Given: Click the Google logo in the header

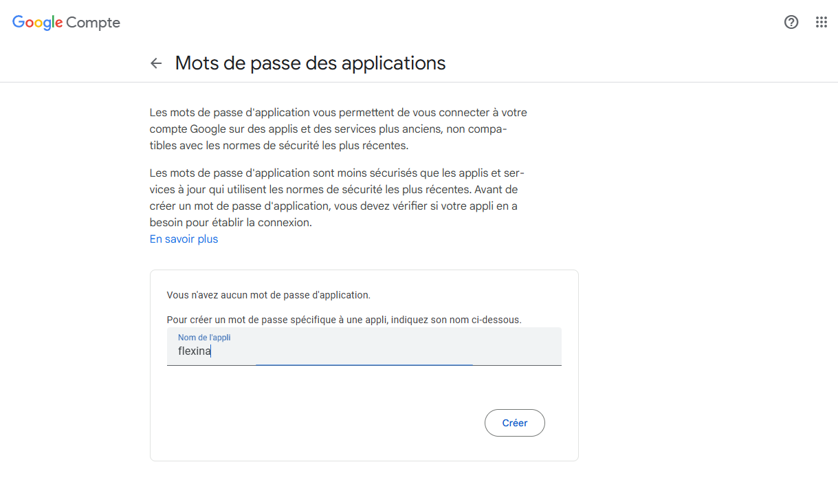Looking at the screenshot, I should click(x=38, y=23).
